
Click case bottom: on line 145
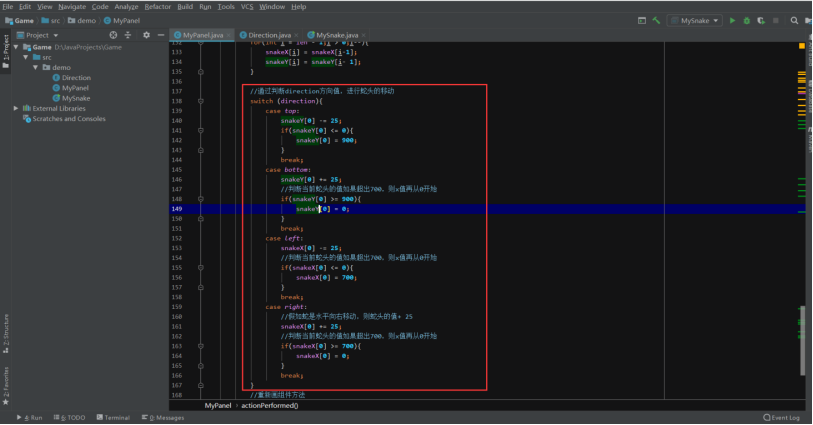click(288, 170)
